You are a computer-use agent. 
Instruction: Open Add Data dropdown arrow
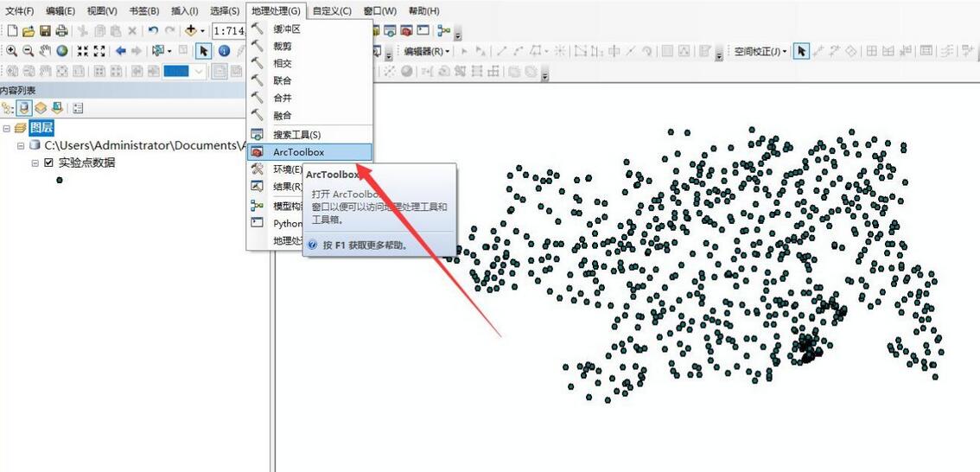pyautogui.click(x=202, y=31)
